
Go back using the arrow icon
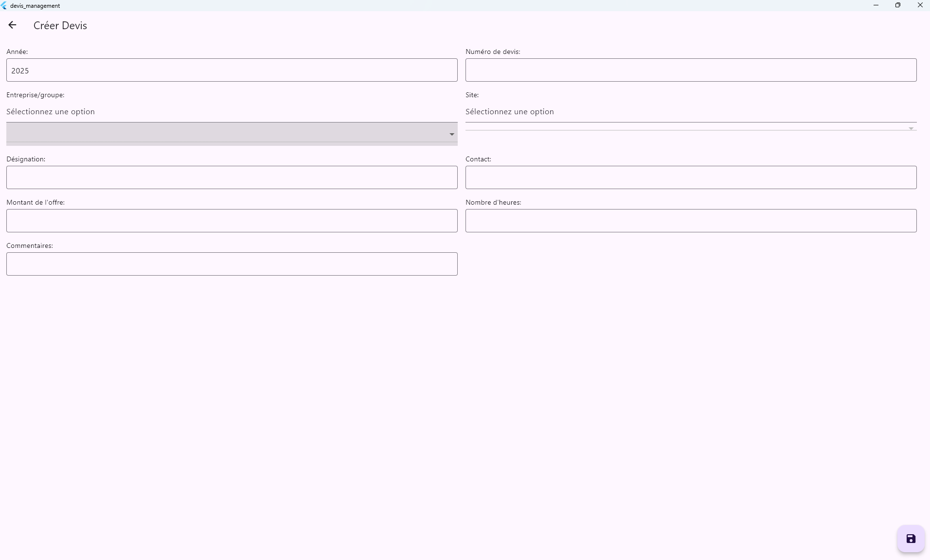13,25
